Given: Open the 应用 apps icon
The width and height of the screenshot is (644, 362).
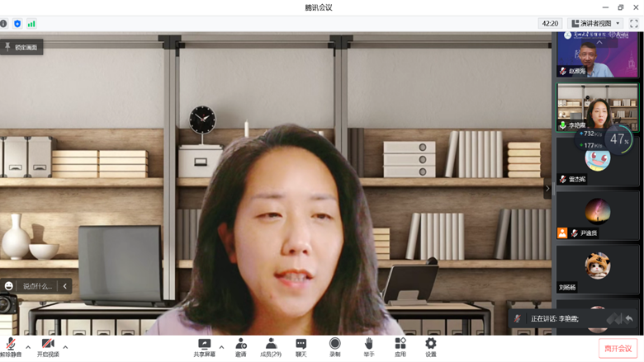Looking at the screenshot, I should [x=400, y=347].
